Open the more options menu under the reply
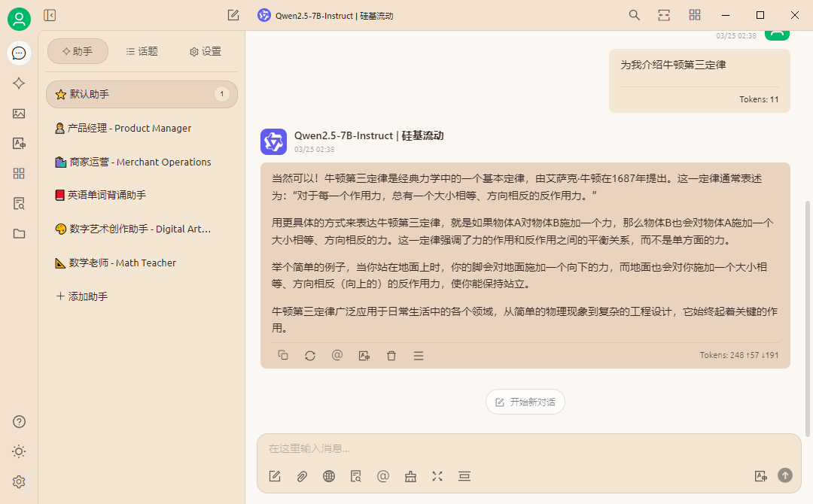 (x=418, y=355)
